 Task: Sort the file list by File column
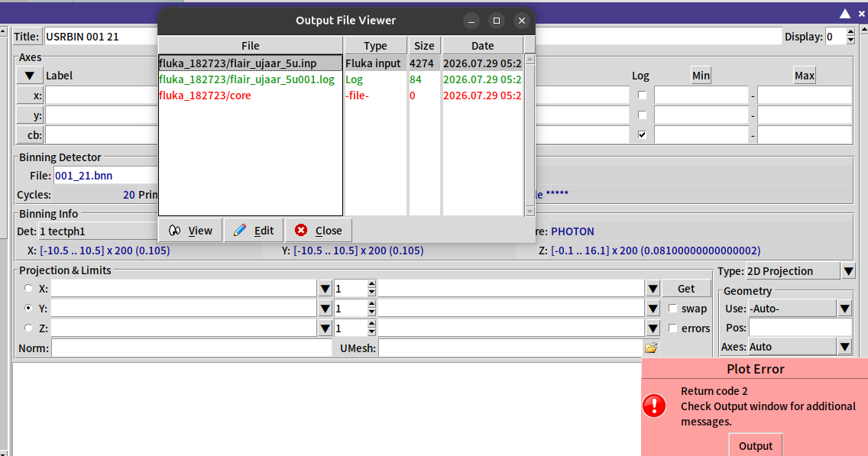[250, 45]
